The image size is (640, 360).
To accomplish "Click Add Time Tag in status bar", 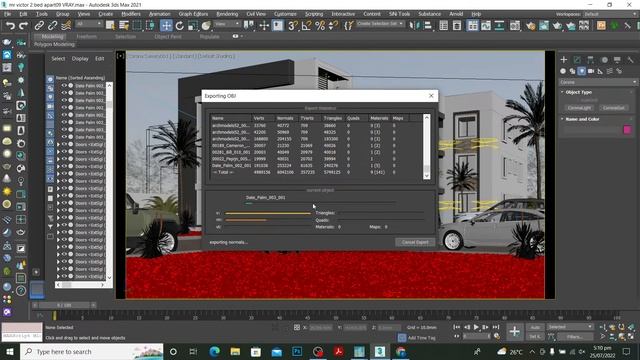I will click(x=422, y=338).
